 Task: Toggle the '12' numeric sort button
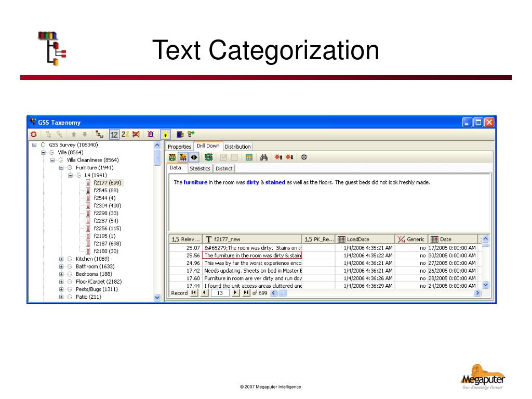click(114, 135)
